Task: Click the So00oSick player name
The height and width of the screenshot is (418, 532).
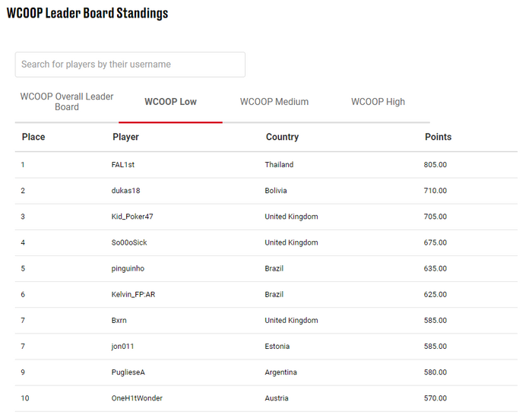Action: pyautogui.click(x=129, y=242)
